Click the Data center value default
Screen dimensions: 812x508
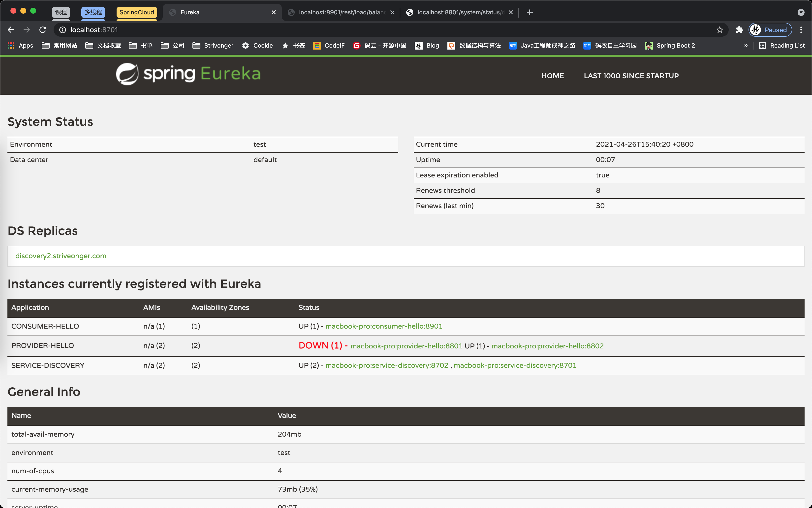(265, 160)
